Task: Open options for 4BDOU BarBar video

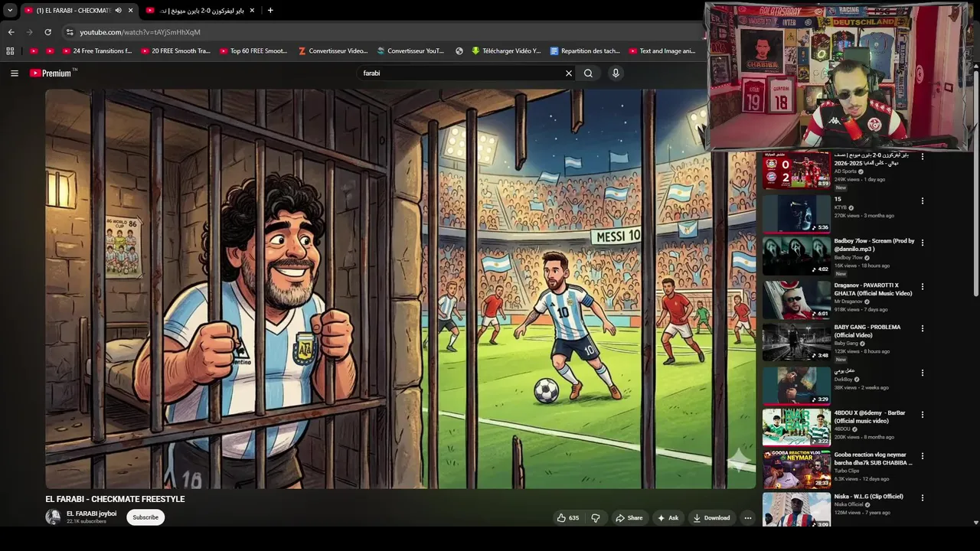Action: tap(923, 415)
